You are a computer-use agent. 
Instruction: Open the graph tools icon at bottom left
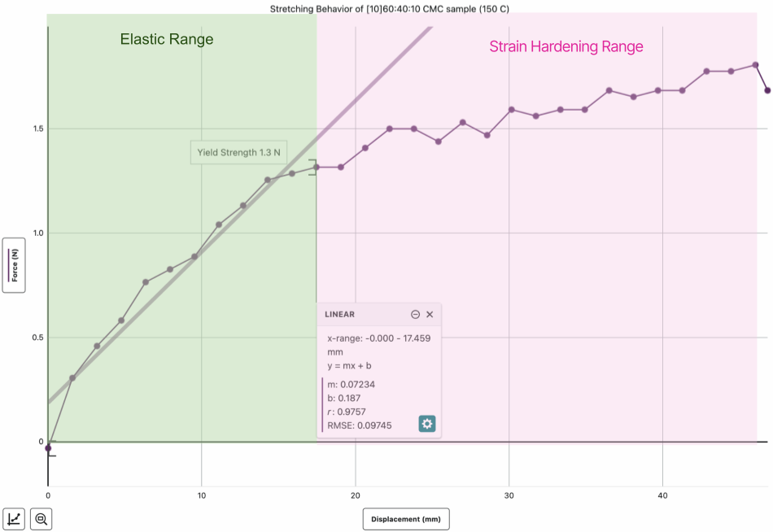click(14, 519)
